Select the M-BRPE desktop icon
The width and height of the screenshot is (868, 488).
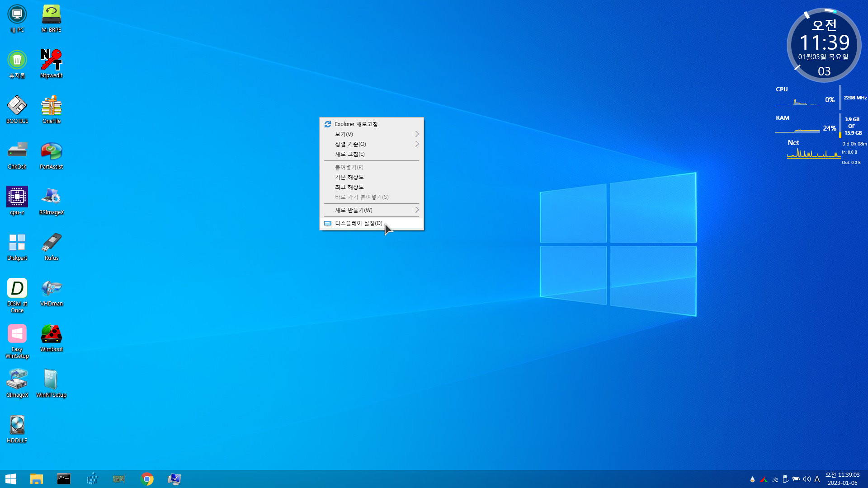point(52,19)
